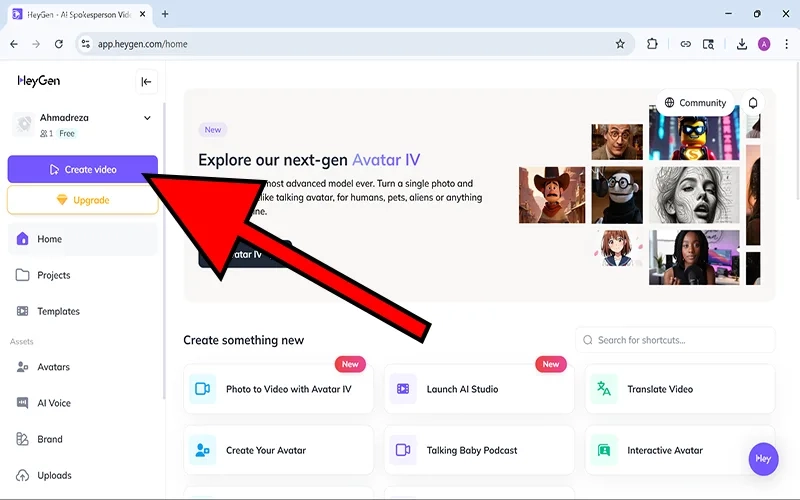Image resolution: width=800 pixels, height=500 pixels.
Task: Open Chrome downloads icon
Action: pyautogui.click(x=742, y=44)
